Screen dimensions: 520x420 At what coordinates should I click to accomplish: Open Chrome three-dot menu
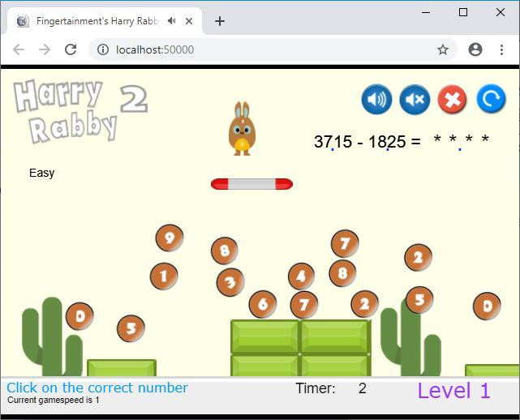502,49
